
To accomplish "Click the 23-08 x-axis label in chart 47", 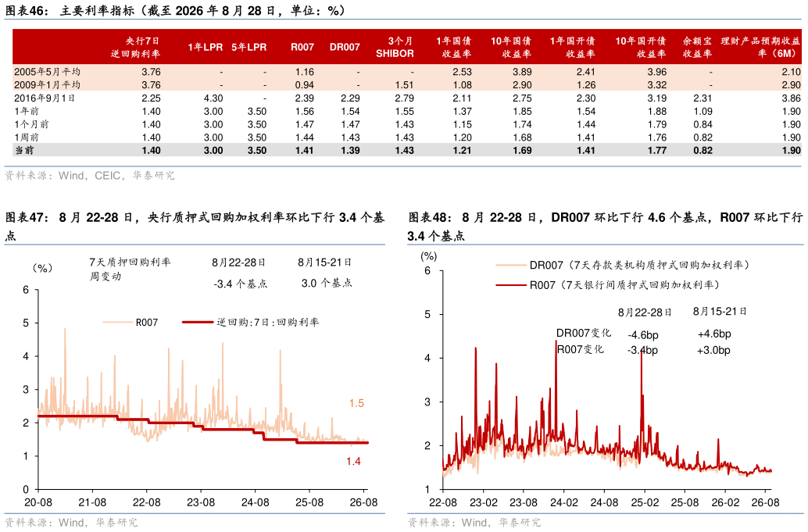I will [x=201, y=502].
